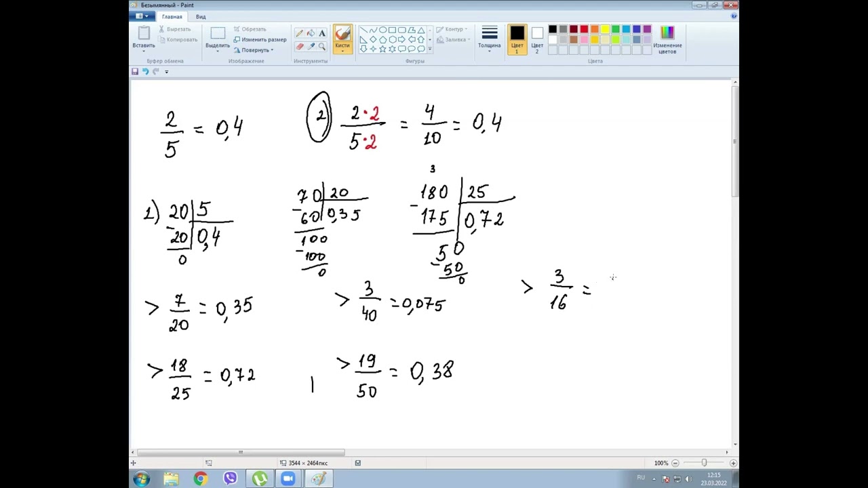Screen dimensions: 868x488
Task: Pick the red color swatch
Action: [x=584, y=29]
